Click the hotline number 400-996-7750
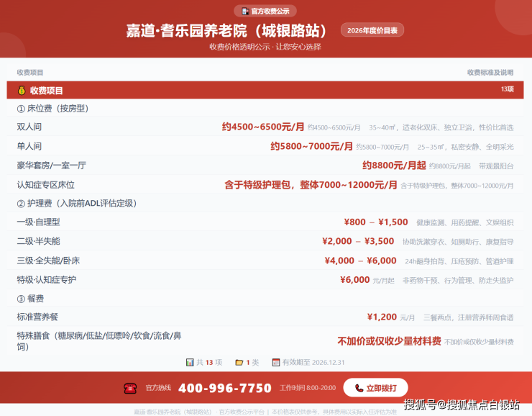This screenshot has width=532, height=416. click(225, 388)
